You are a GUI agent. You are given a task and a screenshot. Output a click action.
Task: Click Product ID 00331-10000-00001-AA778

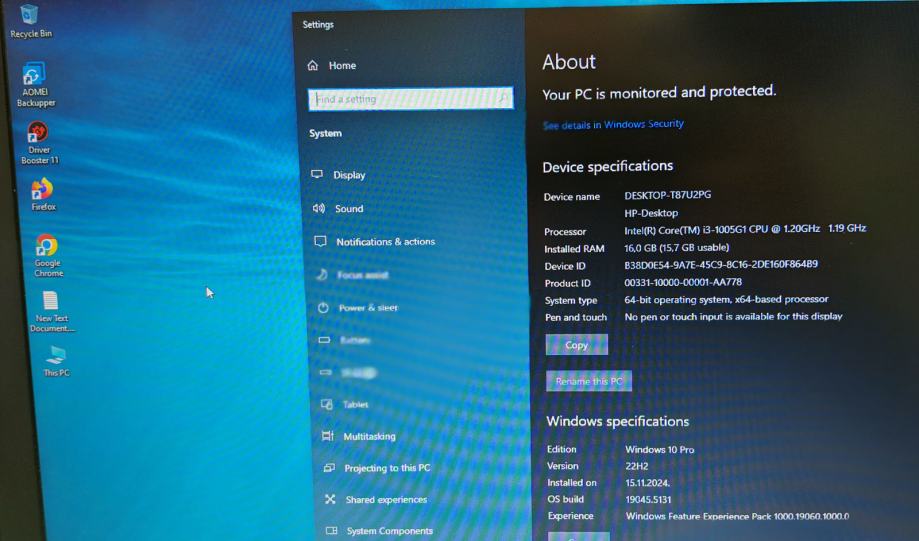pyautogui.click(x=683, y=282)
